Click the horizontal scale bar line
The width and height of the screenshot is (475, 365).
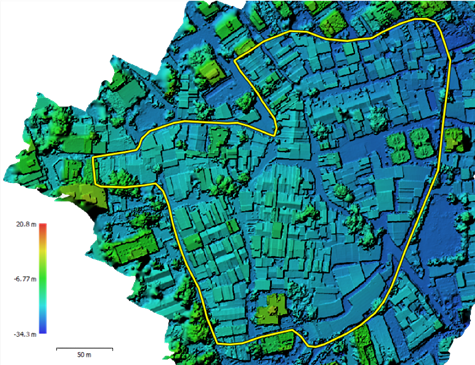84,349
